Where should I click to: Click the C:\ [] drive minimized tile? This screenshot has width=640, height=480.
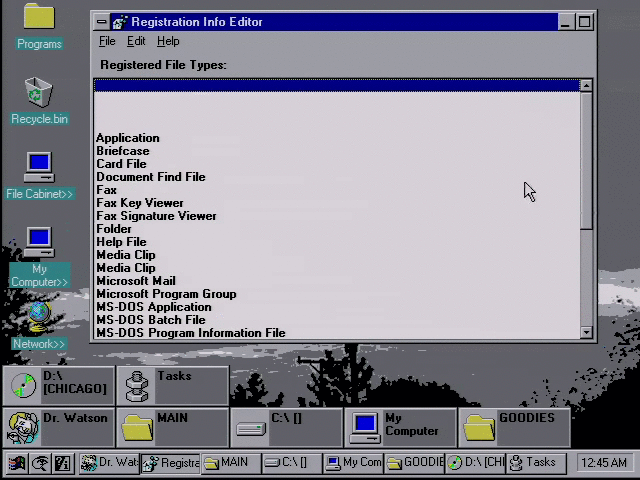287,427
